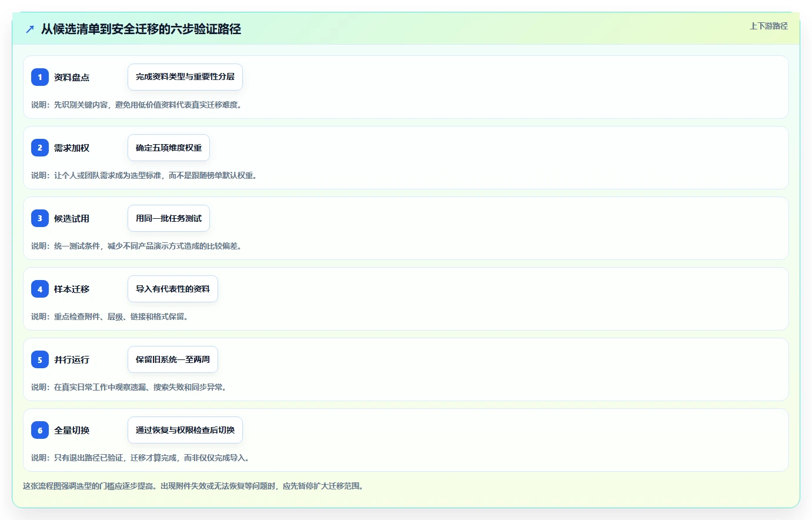
Task: Click the arrow icon beside the flowchart title
Action: coord(30,29)
